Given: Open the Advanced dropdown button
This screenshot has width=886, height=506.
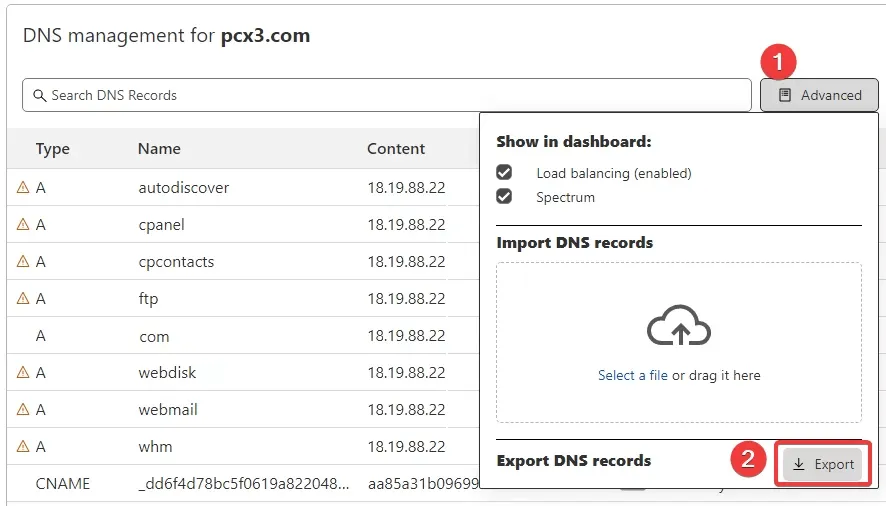Looking at the screenshot, I should [x=819, y=95].
